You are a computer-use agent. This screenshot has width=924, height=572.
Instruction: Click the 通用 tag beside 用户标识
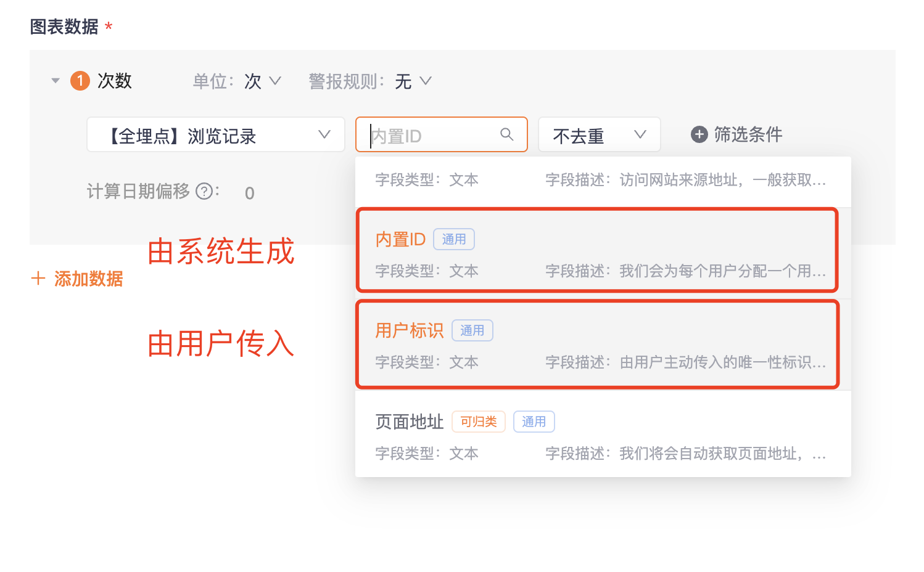click(472, 330)
